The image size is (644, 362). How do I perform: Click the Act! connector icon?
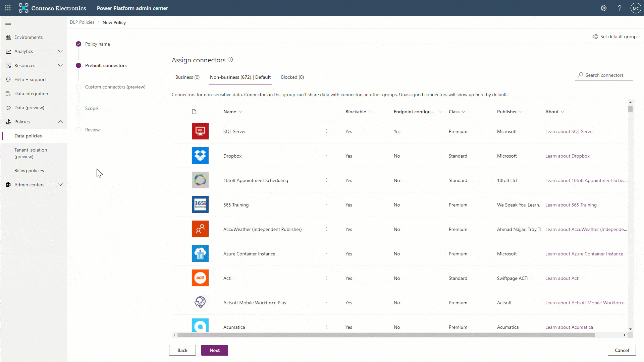pos(200,278)
